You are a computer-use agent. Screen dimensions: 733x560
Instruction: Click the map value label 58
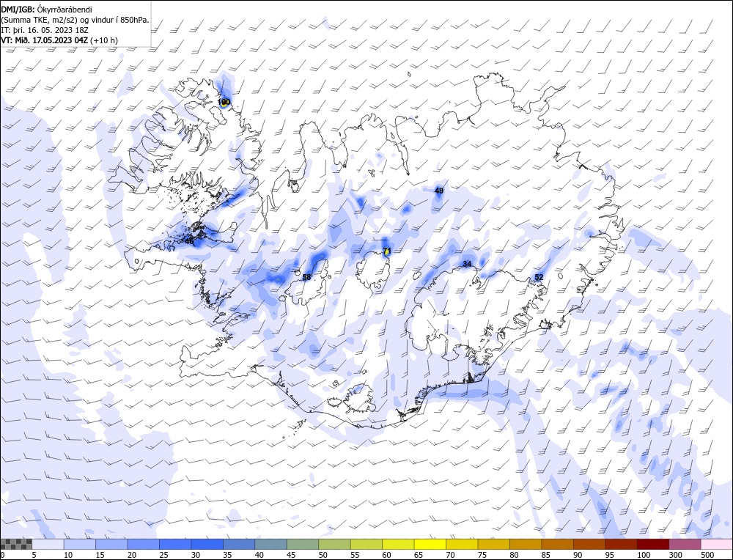(x=306, y=277)
